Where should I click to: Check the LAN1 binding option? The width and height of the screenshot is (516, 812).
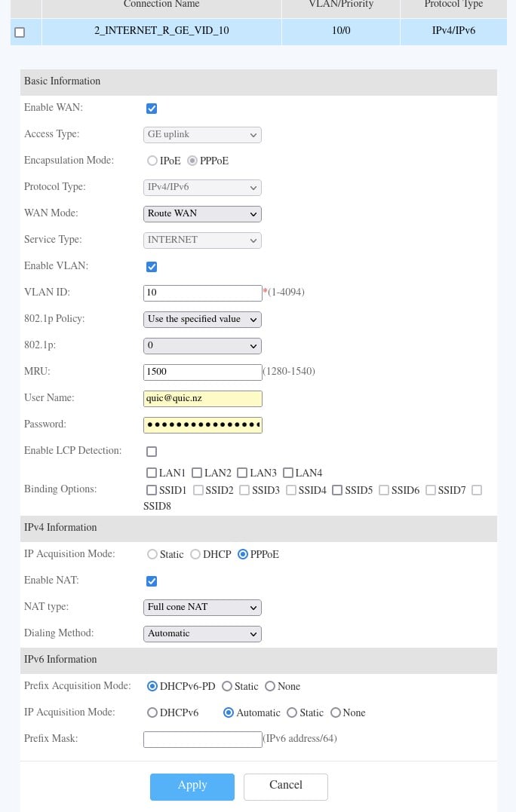click(x=152, y=473)
